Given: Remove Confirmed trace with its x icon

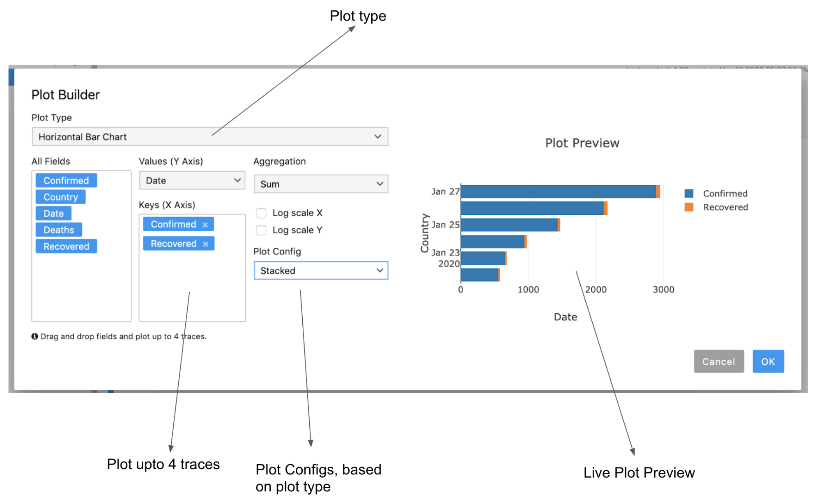Looking at the screenshot, I should (x=205, y=225).
